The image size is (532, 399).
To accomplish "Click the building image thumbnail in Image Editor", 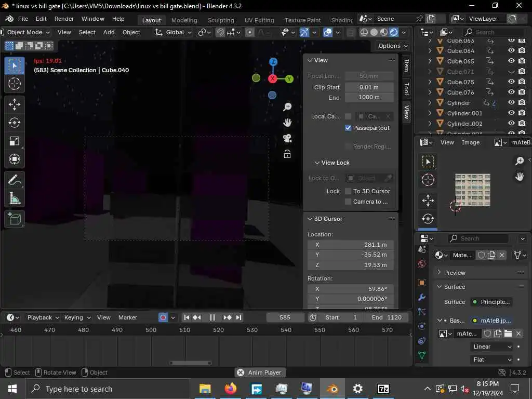I will (473, 190).
